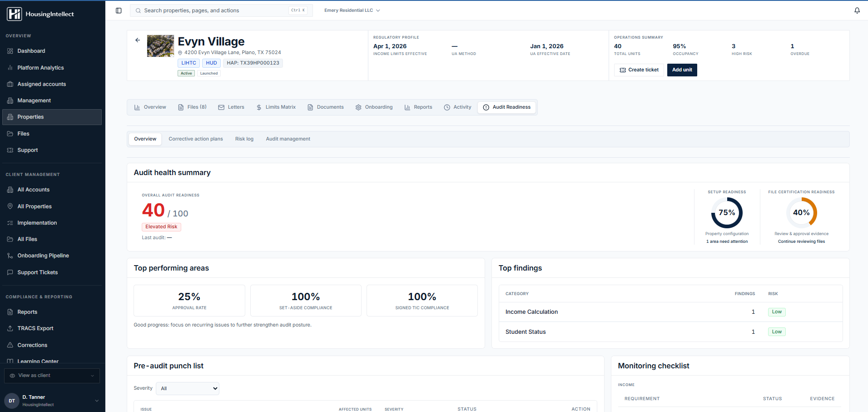Open the Activity tab
Viewport: 868px width, 412px height.
tap(458, 107)
